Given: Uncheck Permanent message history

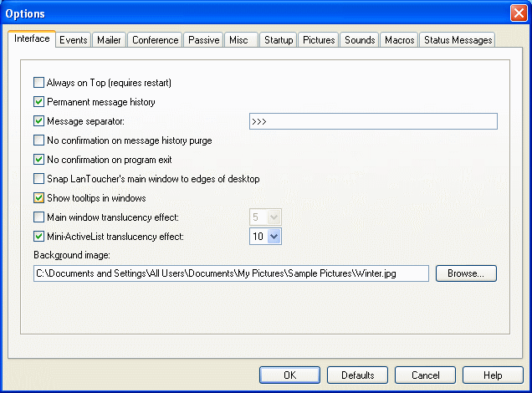Looking at the screenshot, I should coord(38,102).
